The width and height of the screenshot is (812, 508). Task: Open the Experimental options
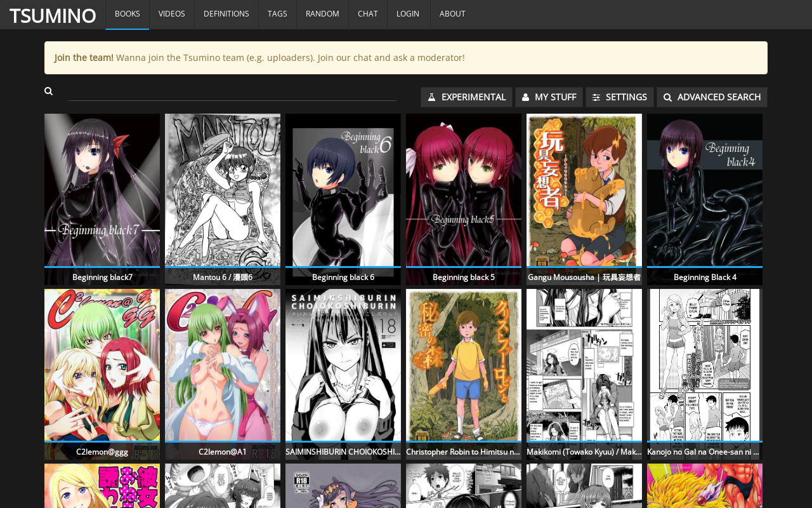[x=466, y=97]
